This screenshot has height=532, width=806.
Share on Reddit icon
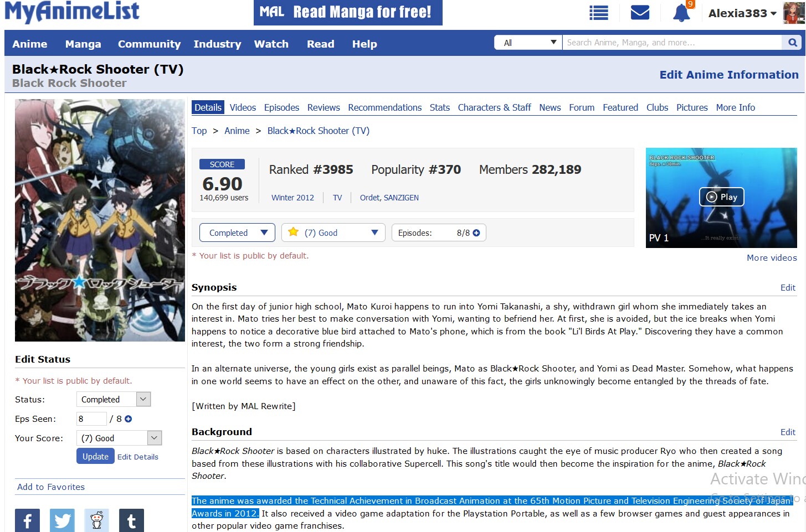[97, 521]
